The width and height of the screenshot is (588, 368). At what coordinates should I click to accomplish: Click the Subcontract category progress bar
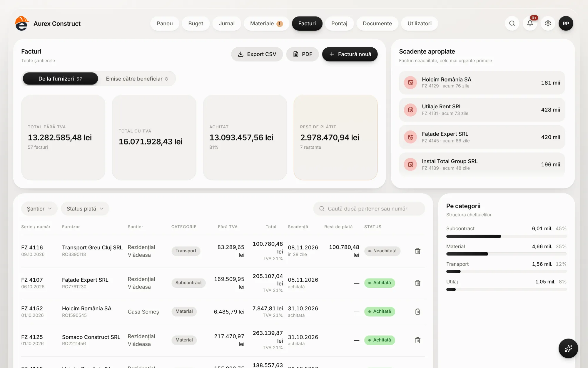tap(506, 236)
